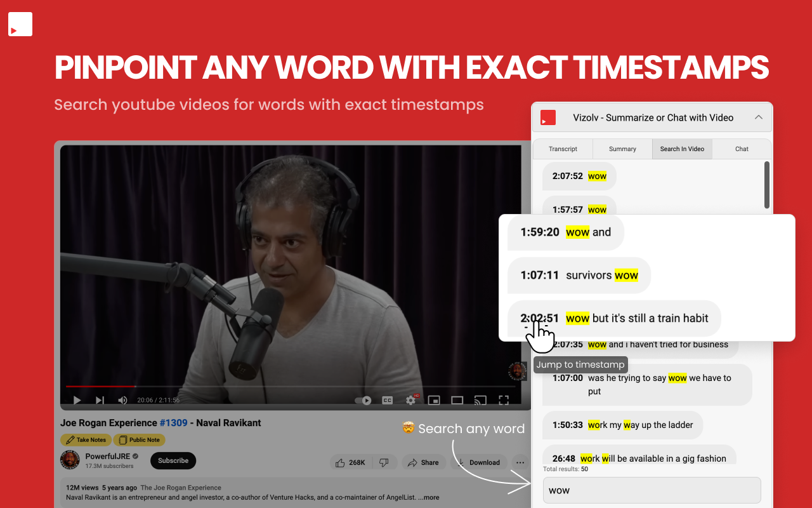Screen dimensions: 812x508
Task: Subscribe to the PowerfulJRE channel
Action: click(173, 461)
